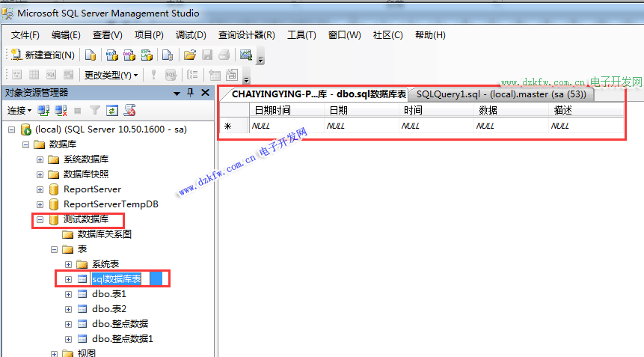
Task: Select the dbo.整点数据 table
Action: coord(120,324)
